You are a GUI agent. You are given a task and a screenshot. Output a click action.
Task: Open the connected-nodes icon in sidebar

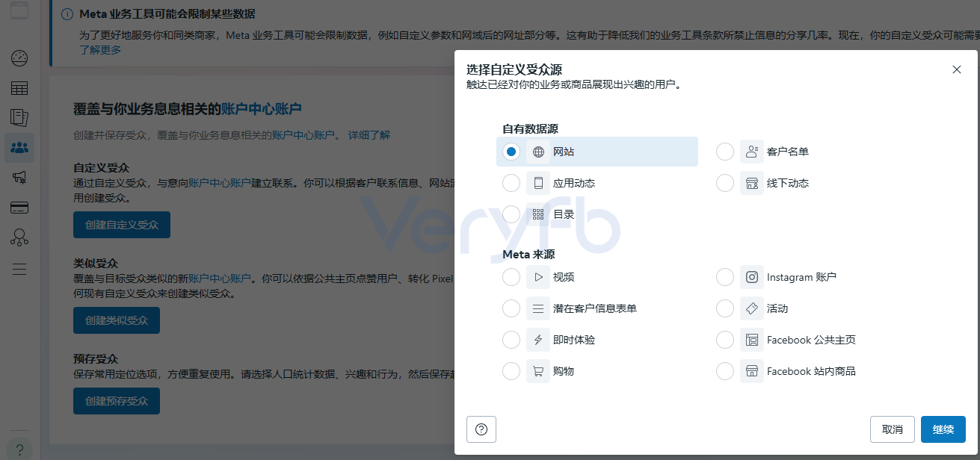19,237
